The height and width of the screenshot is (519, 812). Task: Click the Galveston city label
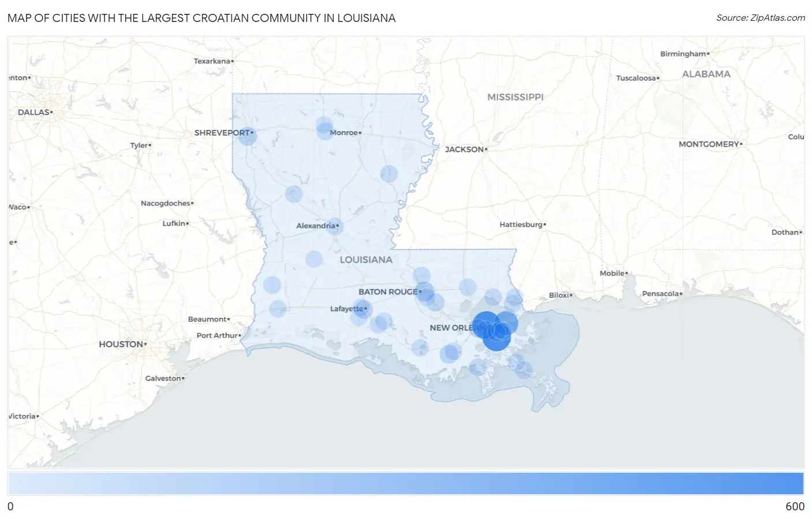(x=165, y=379)
